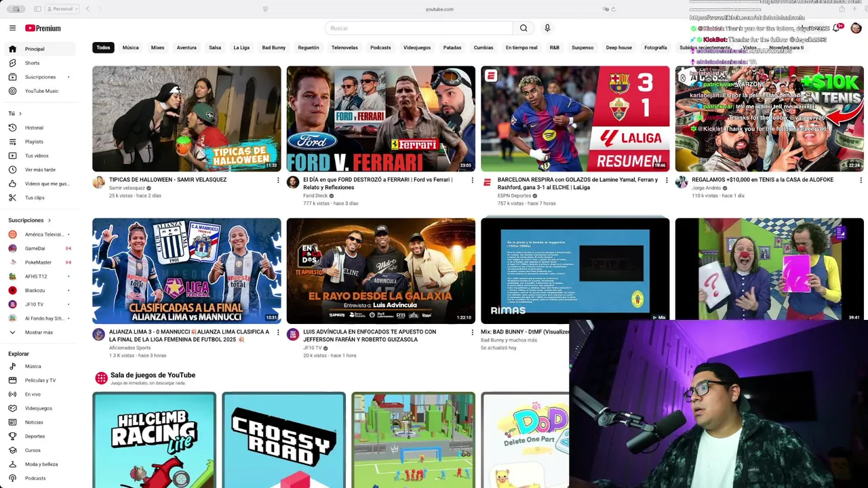This screenshot has width=868, height=488.
Task: Open YouTube Music in the sidebar
Action: pos(41,91)
